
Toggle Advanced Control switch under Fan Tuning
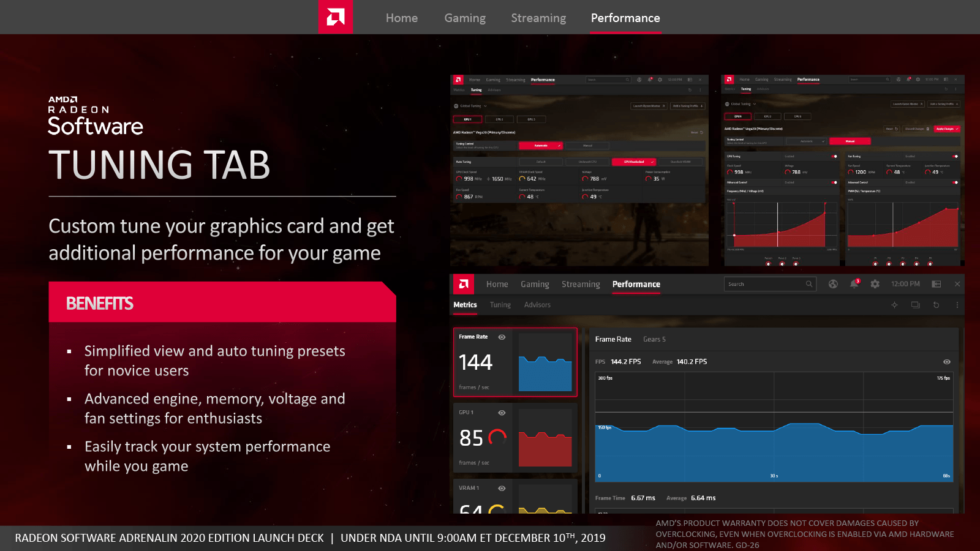956,182
